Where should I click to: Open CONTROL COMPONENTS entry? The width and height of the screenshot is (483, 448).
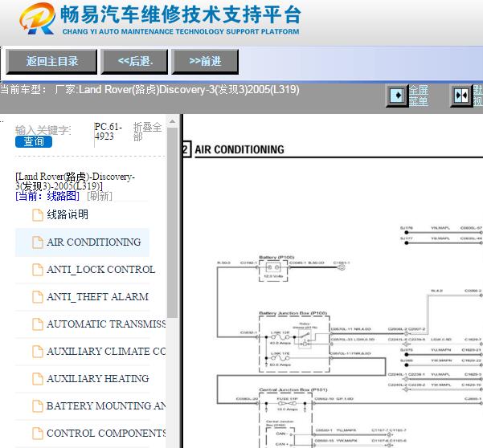(106, 434)
